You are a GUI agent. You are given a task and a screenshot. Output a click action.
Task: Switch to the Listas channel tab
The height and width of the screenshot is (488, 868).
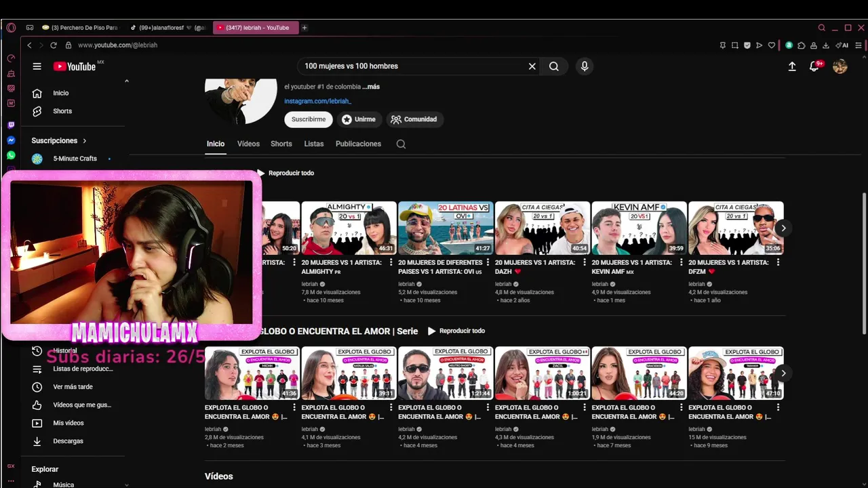tap(314, 144)
